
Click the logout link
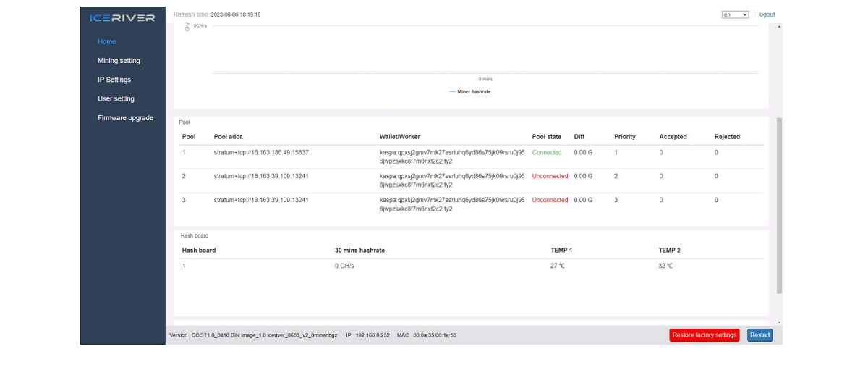pyautogui.click(x=766, y=14)
